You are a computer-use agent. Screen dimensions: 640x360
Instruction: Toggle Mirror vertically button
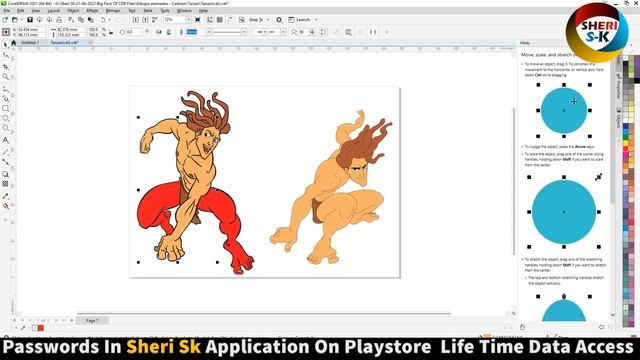169,32
